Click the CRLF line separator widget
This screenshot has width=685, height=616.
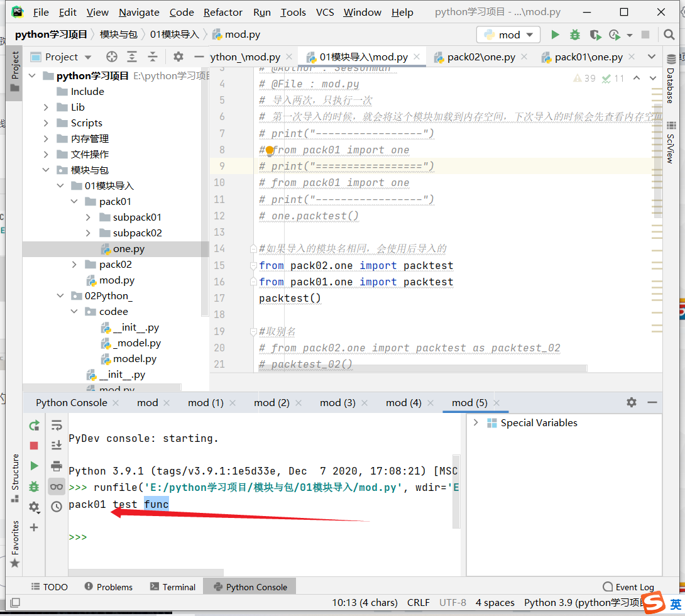418,602
